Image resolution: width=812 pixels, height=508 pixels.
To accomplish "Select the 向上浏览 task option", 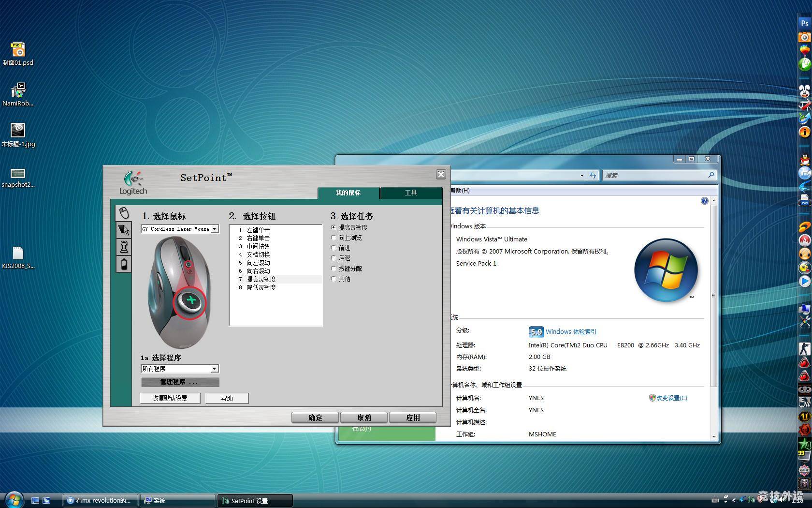I will tap(333, 238).
